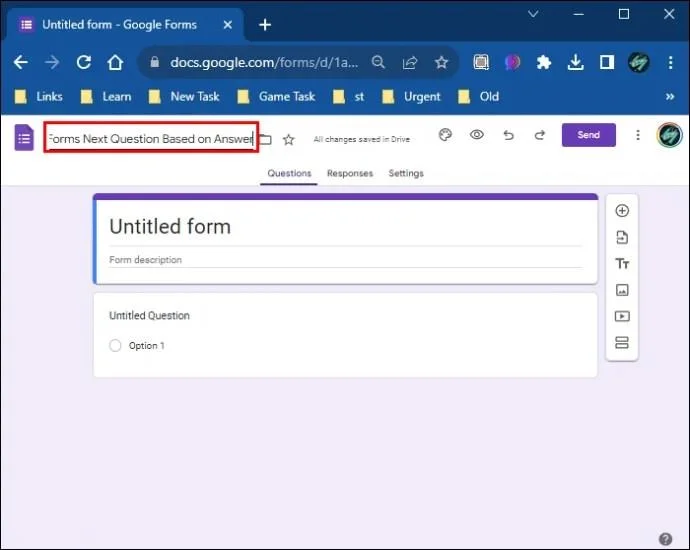Add a new section to the form
This screenshot has height=550, width=690.
[621, 343]
